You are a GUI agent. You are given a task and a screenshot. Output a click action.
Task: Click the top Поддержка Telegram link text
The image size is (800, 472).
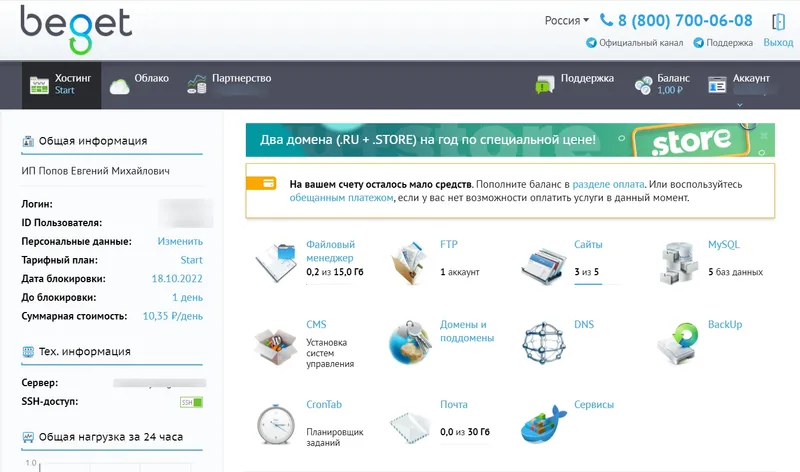pyautogui.click(x=730, y=43)
